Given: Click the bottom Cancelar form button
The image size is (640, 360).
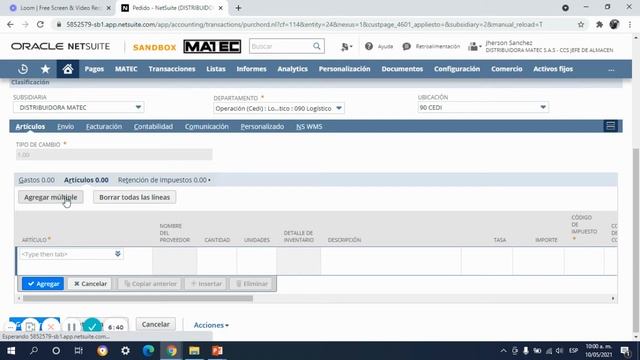Looking at the screenshot, I should coord(156,324).
